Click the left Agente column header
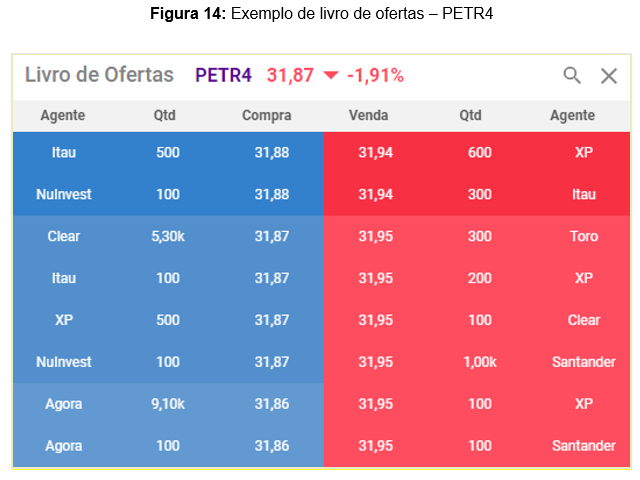This screenshot has height=480, width=640. pyautogui.click(x=63, y=115)
